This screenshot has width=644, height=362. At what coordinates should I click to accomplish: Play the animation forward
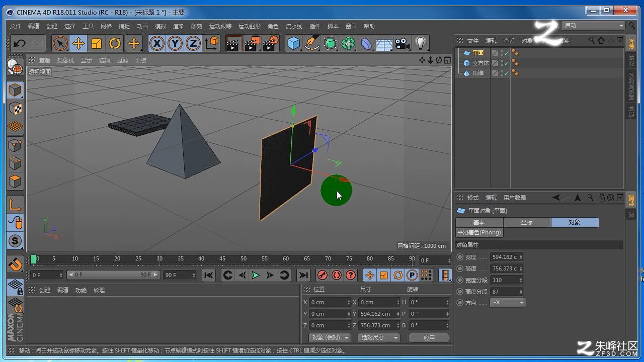256,275
